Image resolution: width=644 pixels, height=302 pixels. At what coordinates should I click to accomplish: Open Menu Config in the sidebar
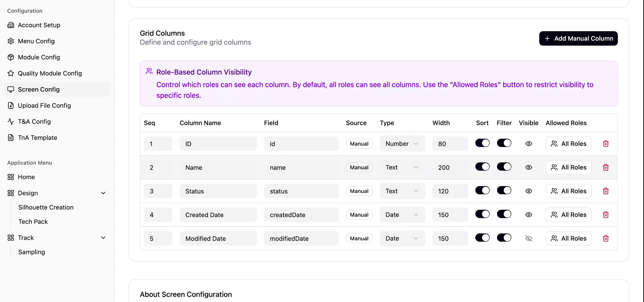pyautogui.click(x=36, y=41)
